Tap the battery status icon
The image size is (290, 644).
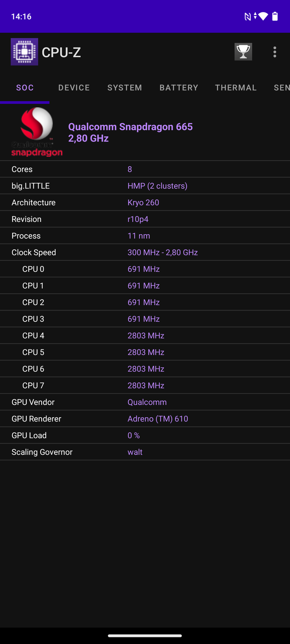click(x=275, y=16)
